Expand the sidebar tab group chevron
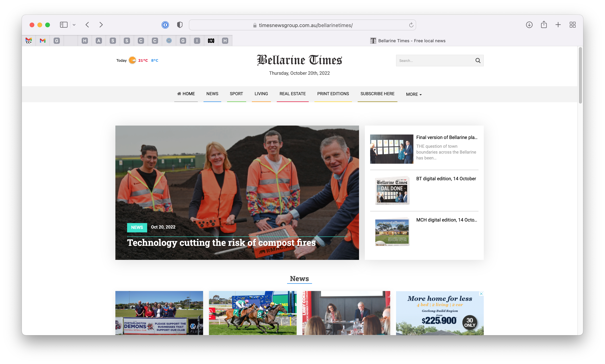605x364 pixels. 74,25
